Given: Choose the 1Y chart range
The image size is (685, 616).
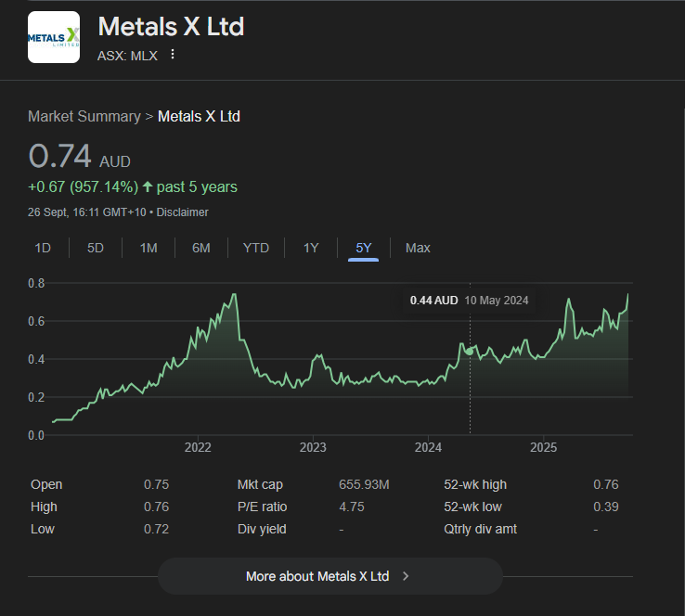Looking at the screenshot, I should point(311,248).
